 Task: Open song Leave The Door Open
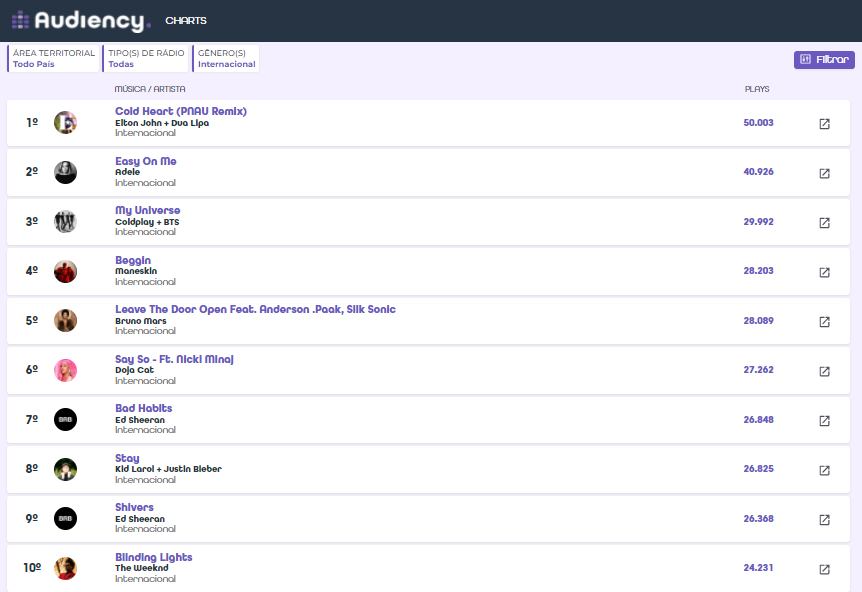point(255,309)
